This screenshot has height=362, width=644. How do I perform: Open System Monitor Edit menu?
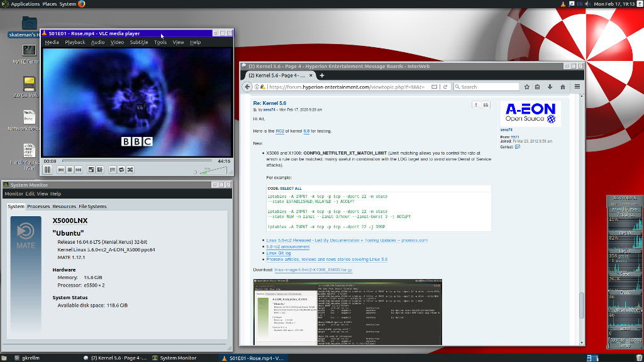click(30, 194)
